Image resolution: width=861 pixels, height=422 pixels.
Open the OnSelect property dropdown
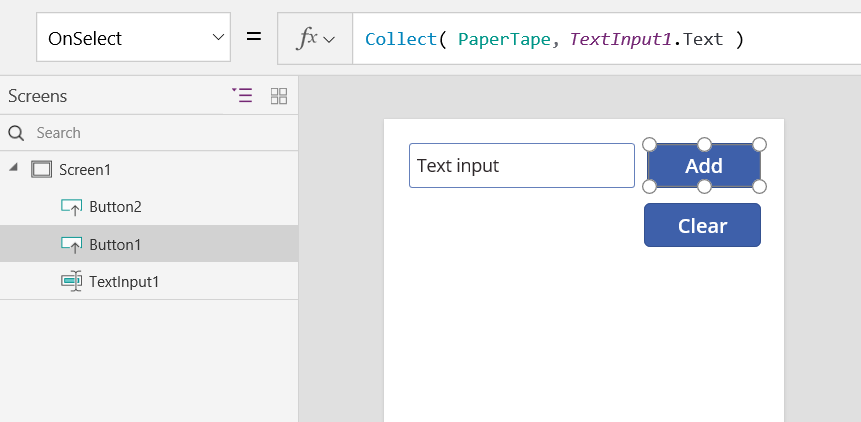[x=133, y=38]
